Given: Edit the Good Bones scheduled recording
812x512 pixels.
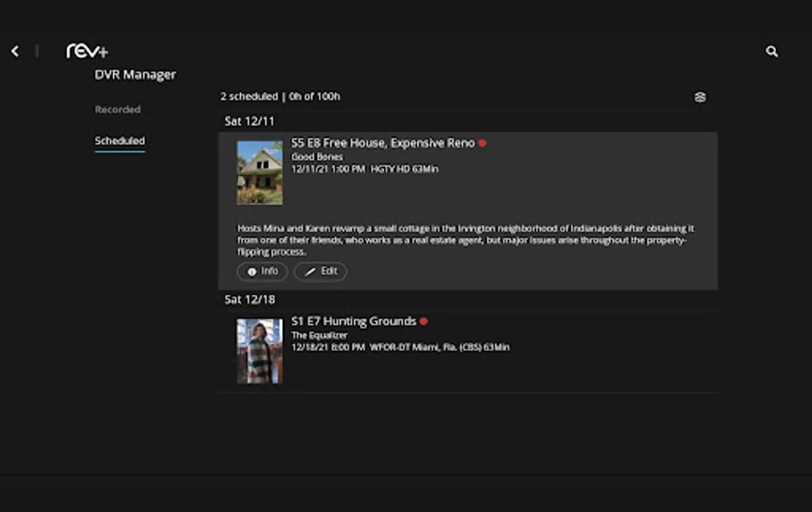Looking at the screenshot, I should coord(320,271).
